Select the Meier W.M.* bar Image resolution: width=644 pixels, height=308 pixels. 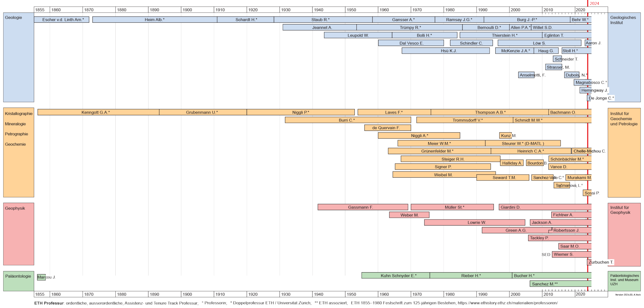pos(441,143)
